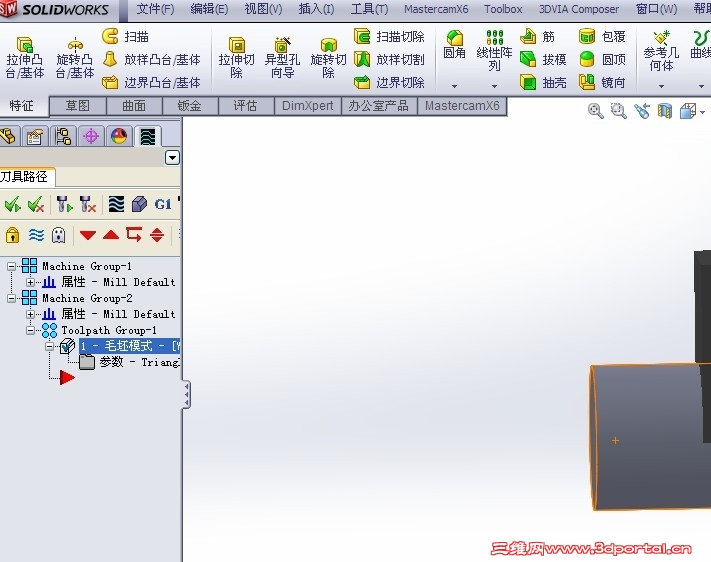Open the 参考几何体 dropdown arrow
The image size is (711, 562).
(x=661, y=86)
